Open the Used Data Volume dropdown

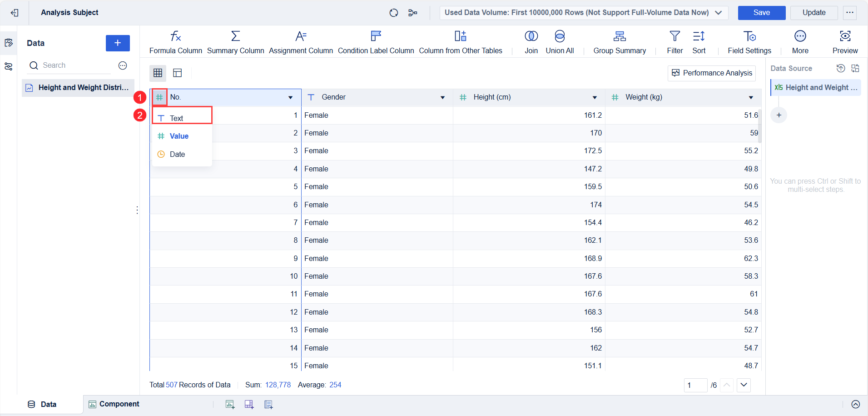pos(584,13)
